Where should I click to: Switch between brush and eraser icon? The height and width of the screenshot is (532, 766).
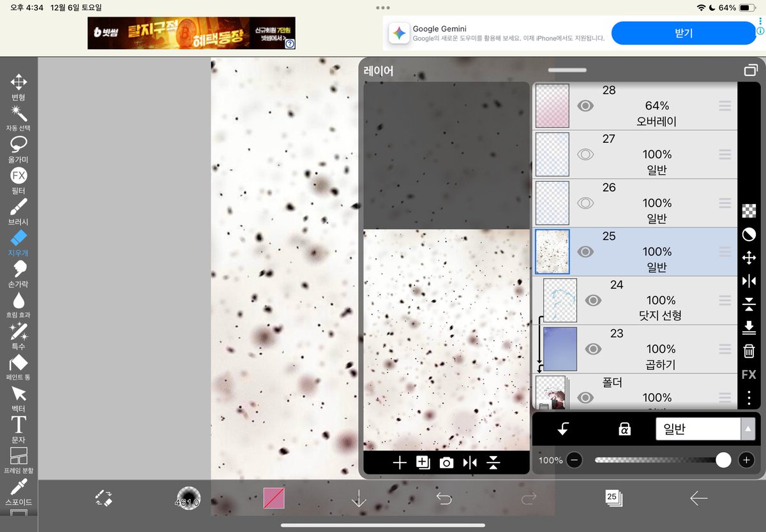(103, 498)
